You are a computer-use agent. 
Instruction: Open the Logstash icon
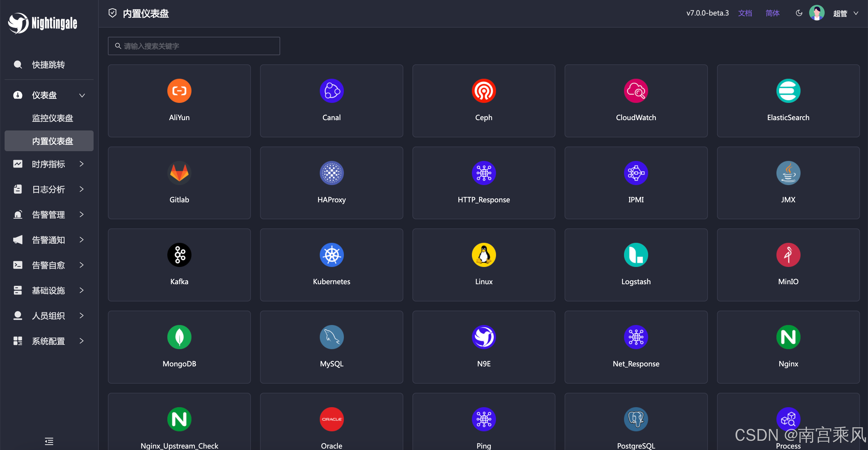pos(636,255)
